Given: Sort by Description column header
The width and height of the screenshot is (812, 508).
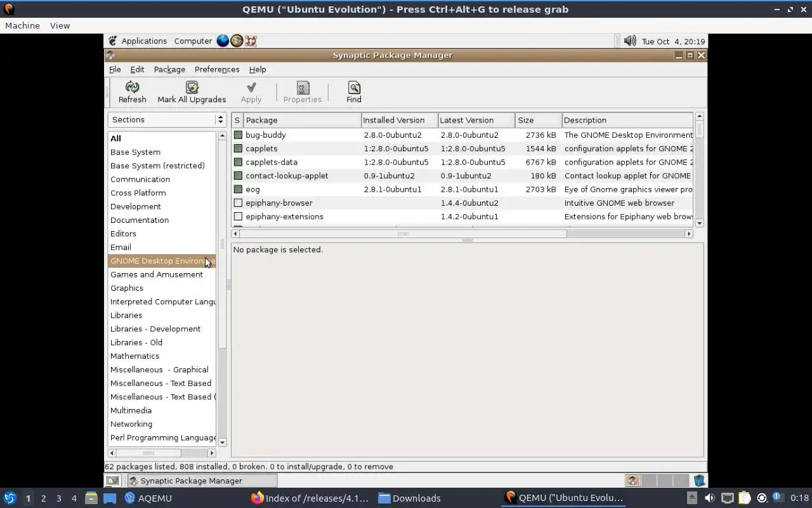Looking at the screenshot, I should [x=627, y=120].
